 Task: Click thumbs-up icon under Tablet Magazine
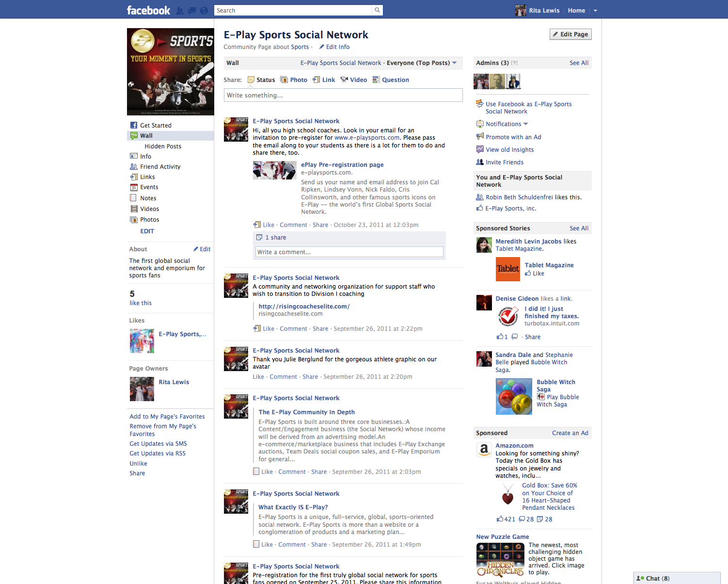click(x=528, y=274)
